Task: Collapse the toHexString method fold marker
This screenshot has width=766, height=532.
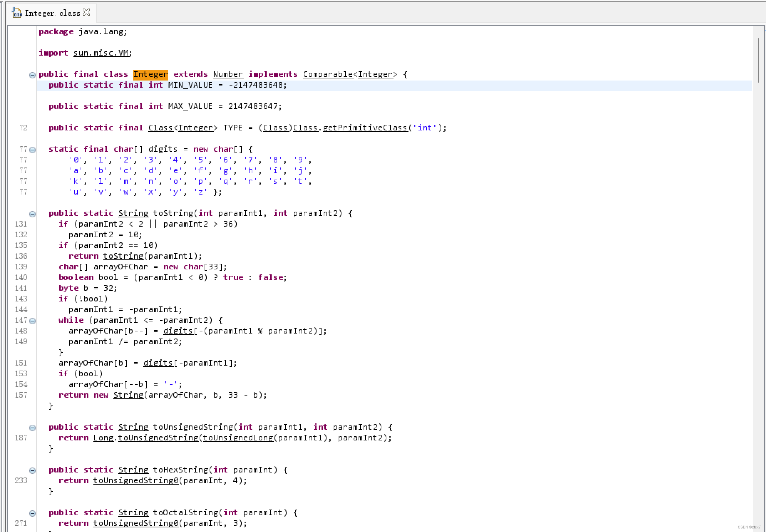Action: click(x=32, y=470)
